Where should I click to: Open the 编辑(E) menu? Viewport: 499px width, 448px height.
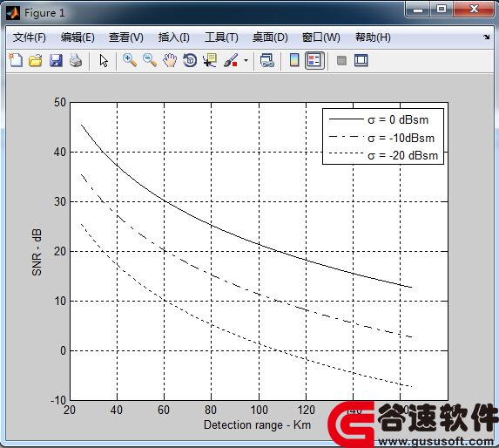click(x=78, y=37)
